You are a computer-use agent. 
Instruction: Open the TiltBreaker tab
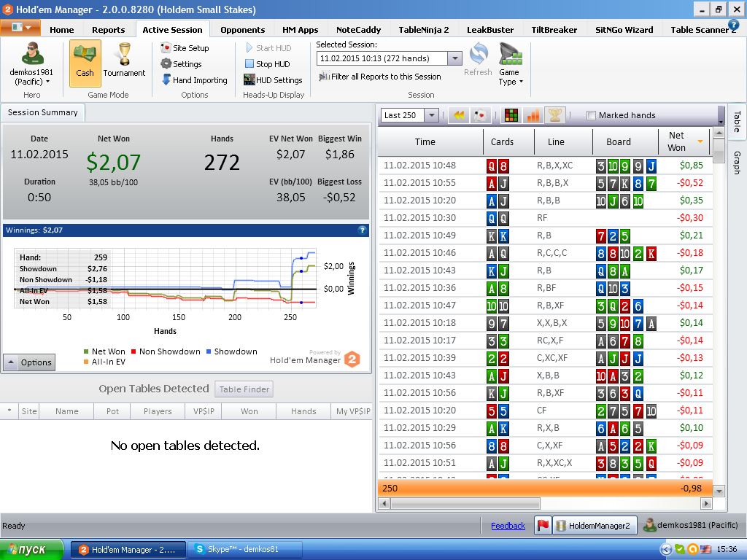[554, 29]
